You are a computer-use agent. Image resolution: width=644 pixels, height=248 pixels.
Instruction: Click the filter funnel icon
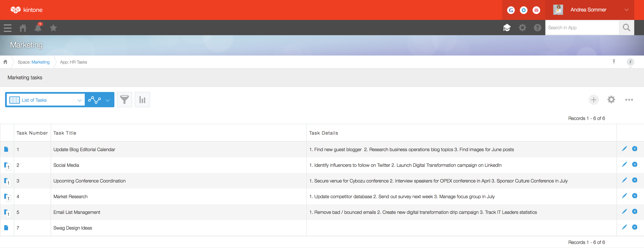[124, 100]
